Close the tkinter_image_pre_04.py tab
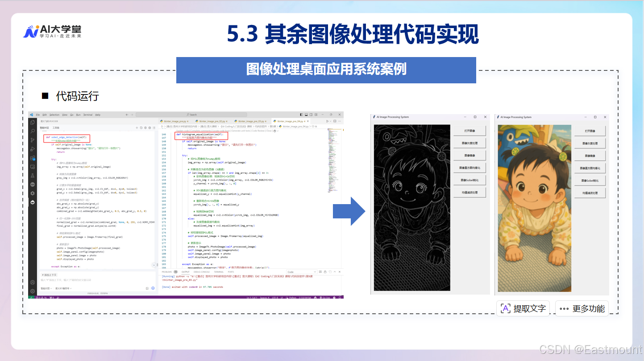Viewport: 644px width, 361px height. [308, 121]
